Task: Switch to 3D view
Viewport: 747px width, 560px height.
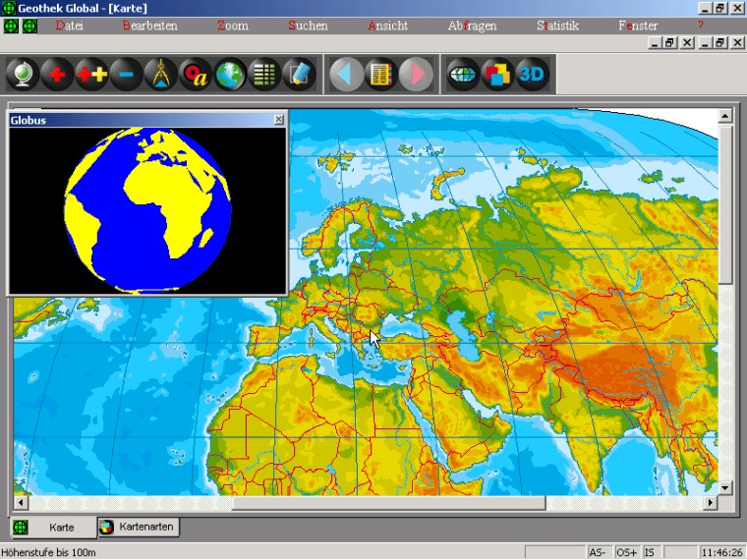Action: 532,75
